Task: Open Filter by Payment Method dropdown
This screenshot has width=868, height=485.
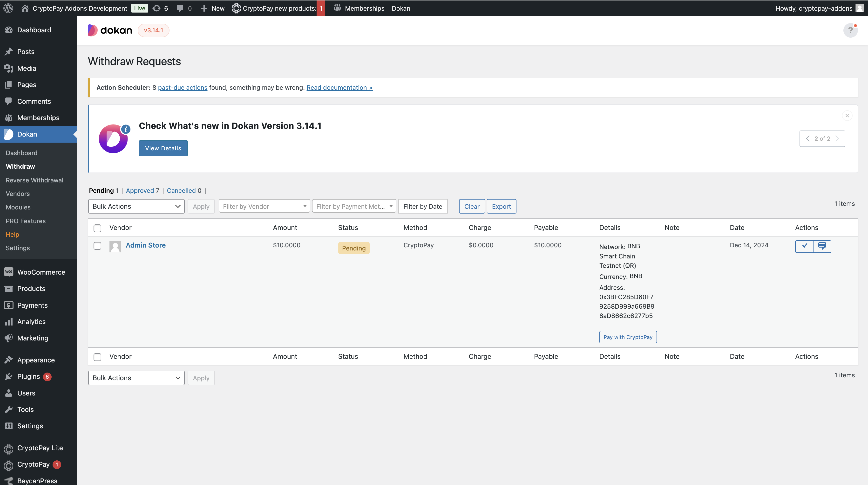Action: (x=354, y=206)
